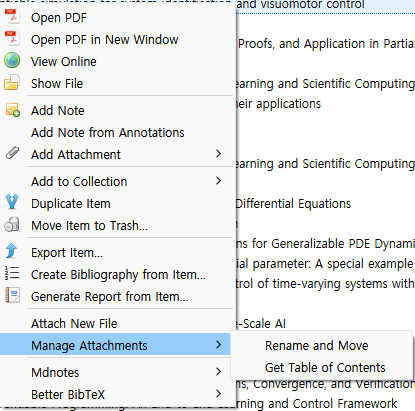Open the Better BibTeX menu entry
The width and height of the screenshot is (415, 411).
point(118,395)
